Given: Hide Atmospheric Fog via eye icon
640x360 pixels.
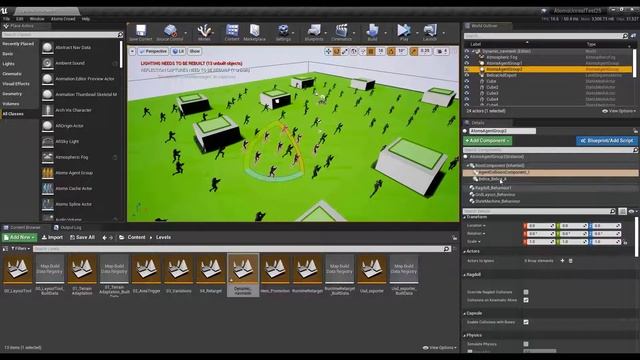Looking at the screenshot, I should click(467, 58).
